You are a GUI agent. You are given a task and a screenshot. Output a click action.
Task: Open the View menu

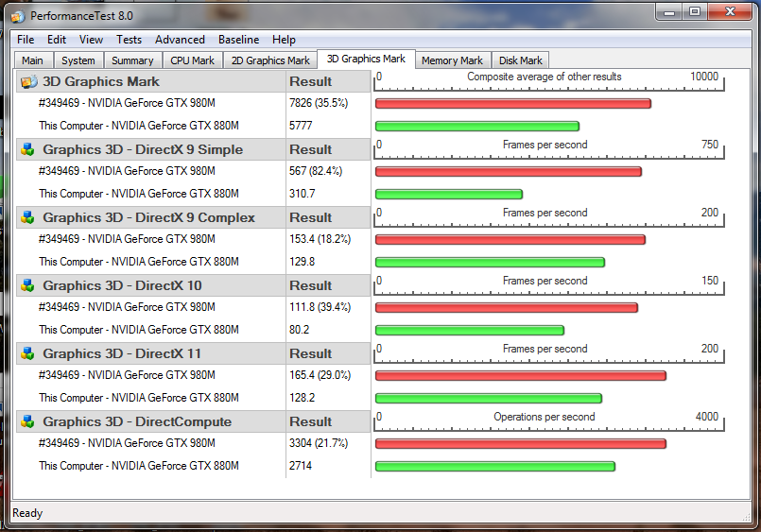coord(91,40)
